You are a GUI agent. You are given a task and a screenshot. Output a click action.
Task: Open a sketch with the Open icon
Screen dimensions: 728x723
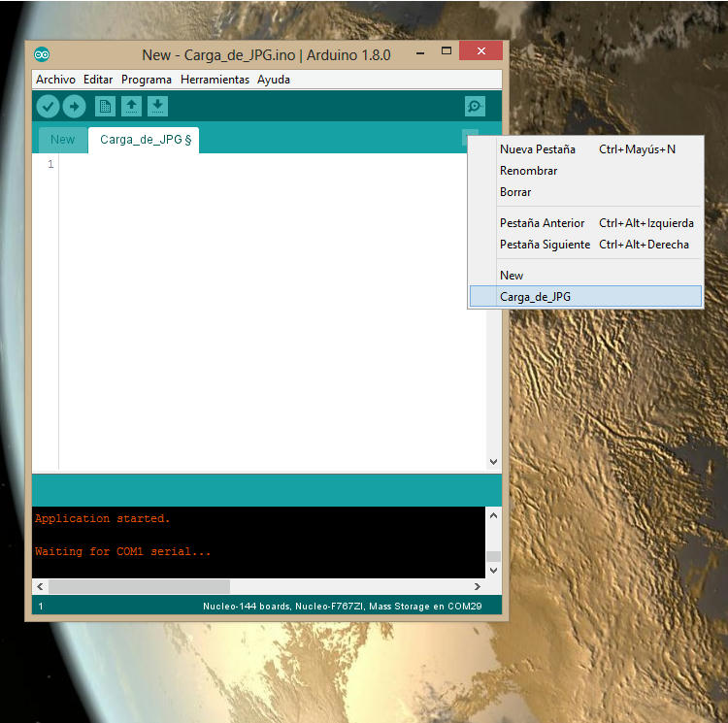point(131,107)
